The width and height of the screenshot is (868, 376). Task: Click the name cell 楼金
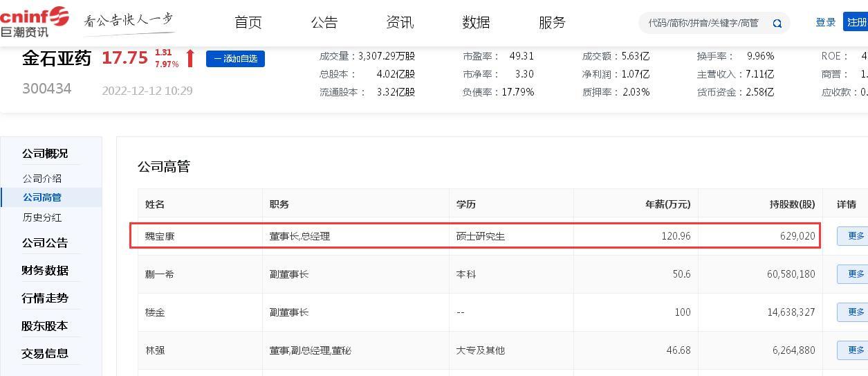click(155, 312)
